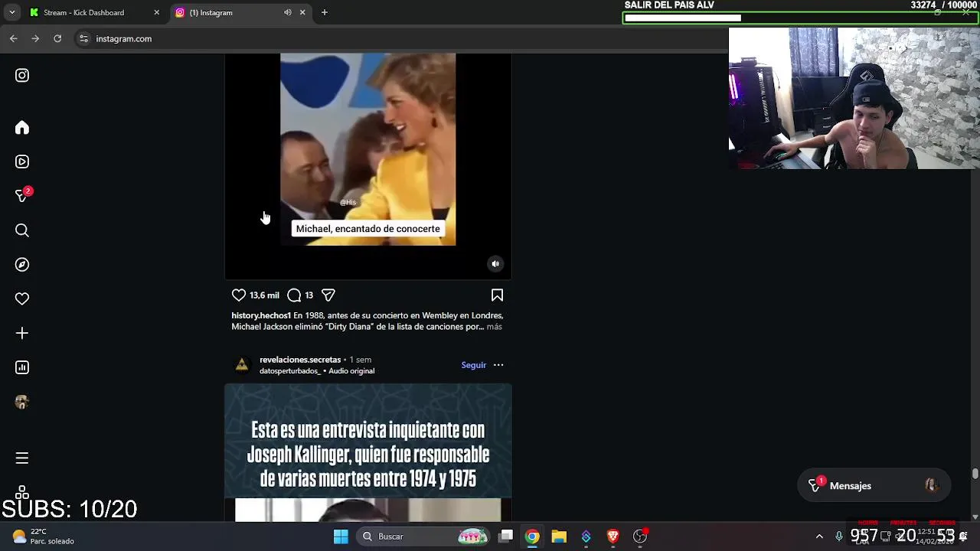Image resolution: width=980 pixels, height=551 pixels.
Task: Mute the Instagram tab audio icon
Action: 288,12
